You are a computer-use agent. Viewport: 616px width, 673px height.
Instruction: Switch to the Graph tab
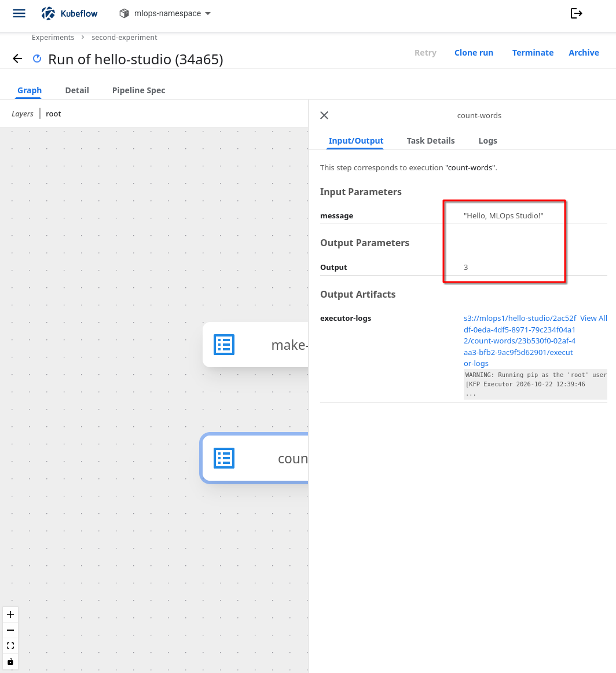[29, 90]
